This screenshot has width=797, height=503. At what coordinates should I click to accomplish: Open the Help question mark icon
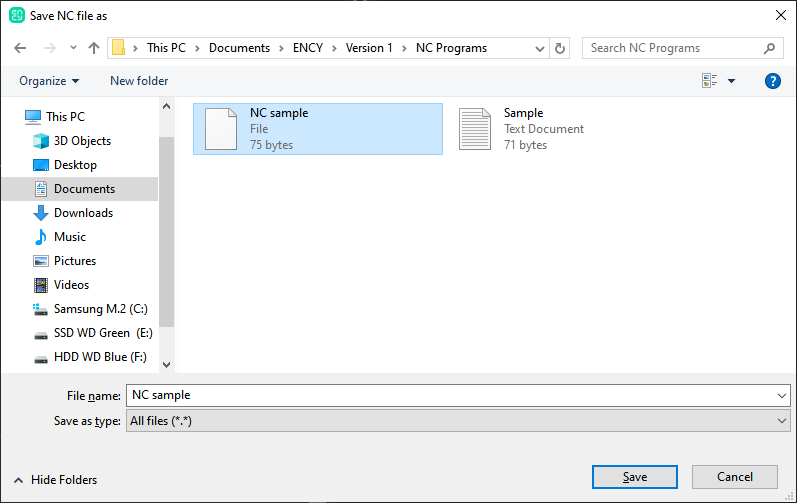772,81
